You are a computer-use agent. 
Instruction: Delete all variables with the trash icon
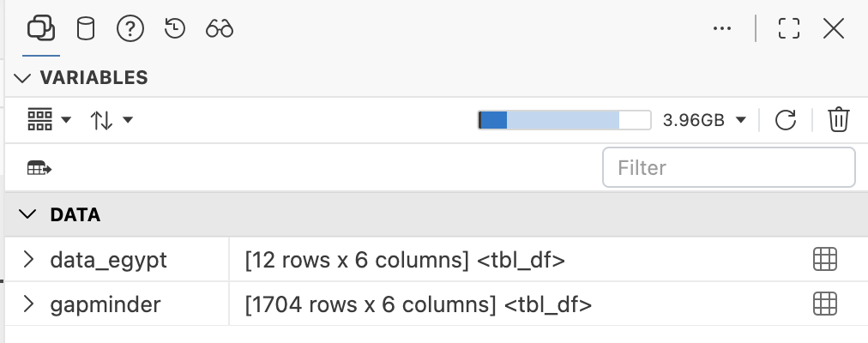click(x=839, y=119)
